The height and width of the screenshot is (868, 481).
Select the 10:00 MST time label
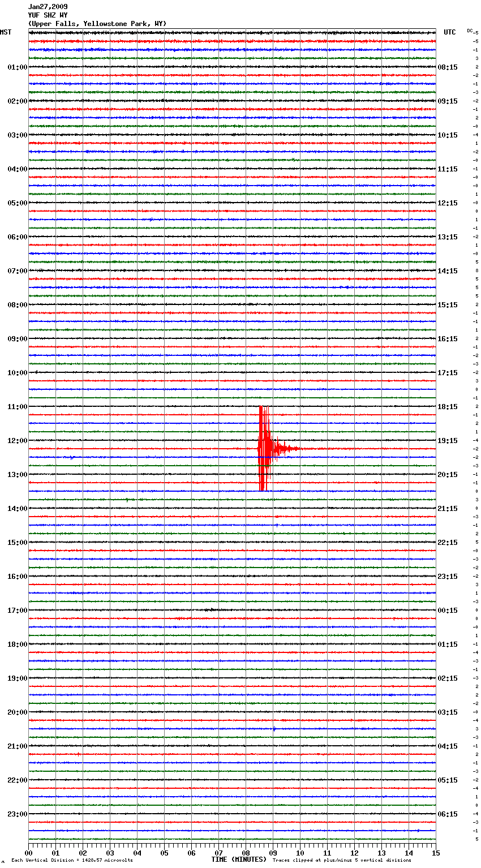click(x=18, y=373)
